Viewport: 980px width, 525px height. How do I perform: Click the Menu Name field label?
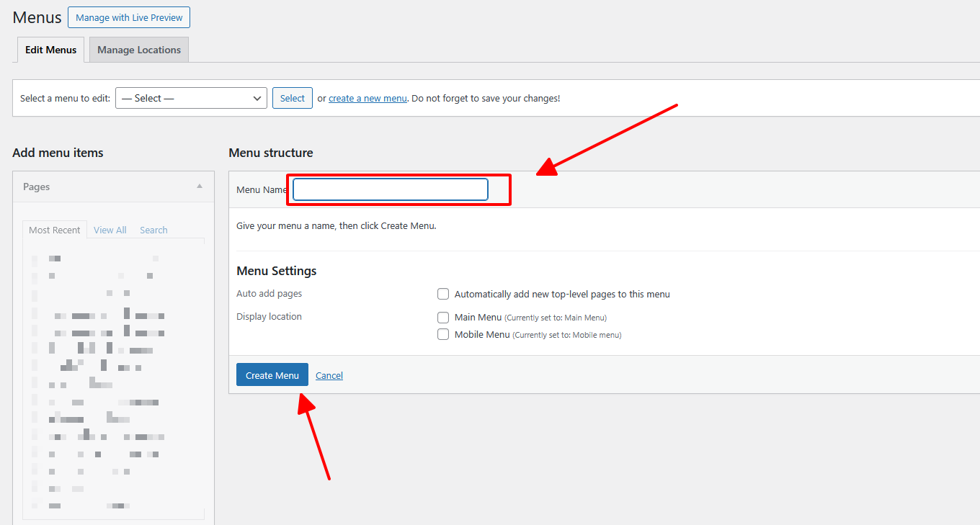click(261, 189)
